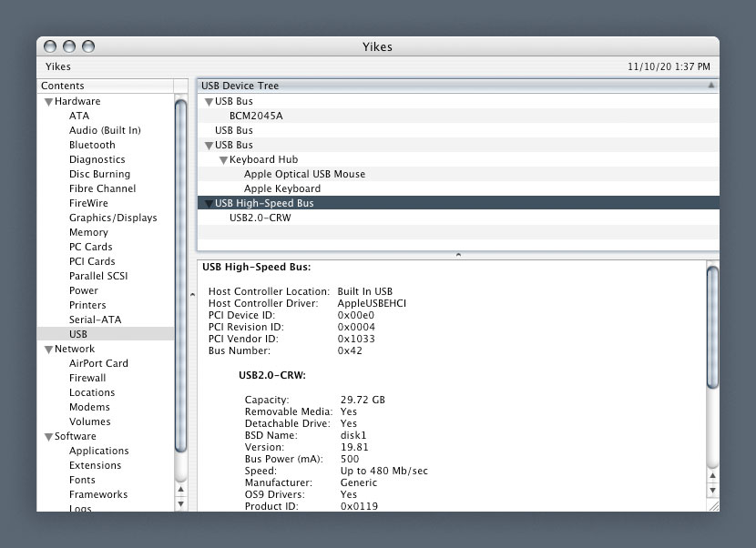This screenshot has width=756, height=548.
Task: Select Locations under Network
Action: tap(92, 392)
